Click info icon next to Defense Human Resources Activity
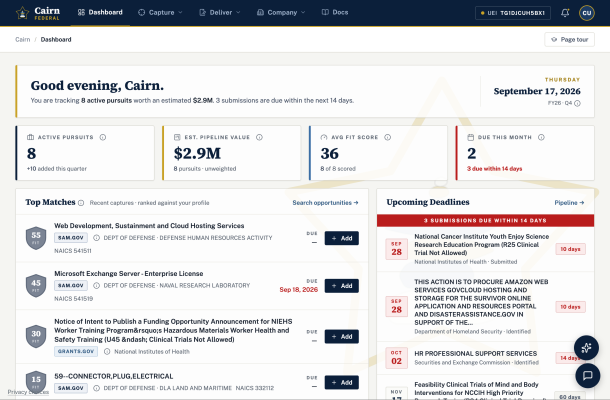This screenshot has height=400, width=610. pyautogui.click(x=96, y=238)
